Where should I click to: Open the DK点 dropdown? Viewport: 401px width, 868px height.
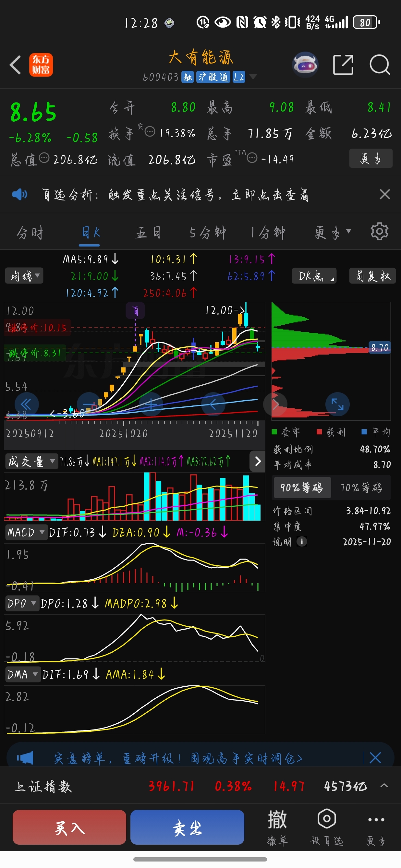pos(314,276)
